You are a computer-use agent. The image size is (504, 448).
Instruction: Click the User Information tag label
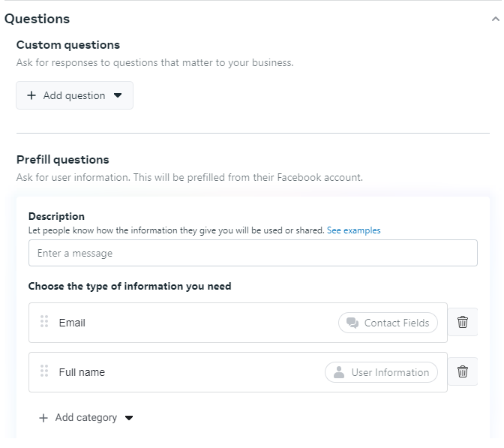click(390, 372)
